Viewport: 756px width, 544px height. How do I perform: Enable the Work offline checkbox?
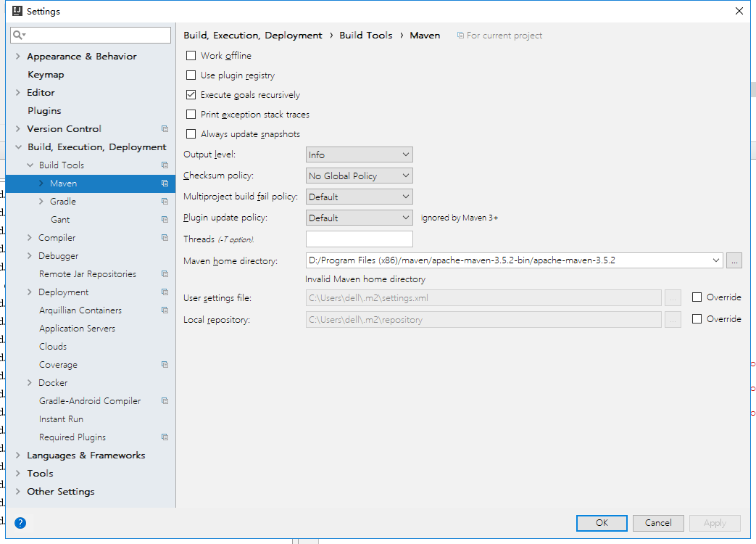[x=191, y=55]
